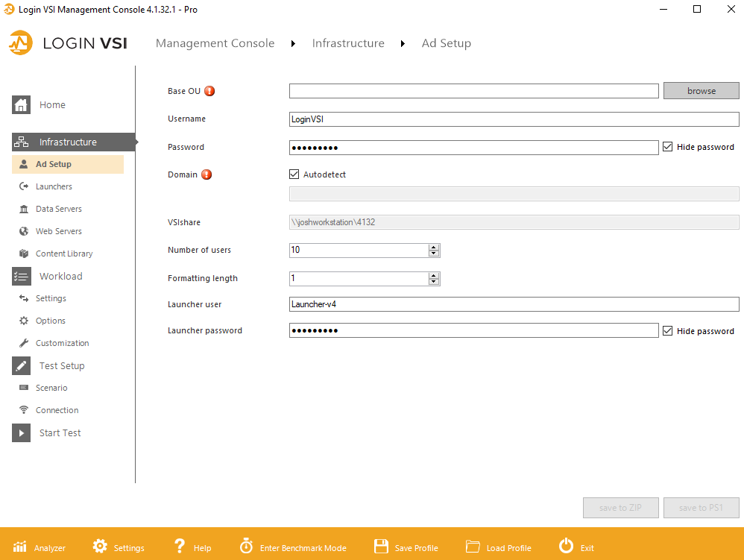Click the Workload checklist icon
Screen dimensions: 744x560
click(22, 276)
